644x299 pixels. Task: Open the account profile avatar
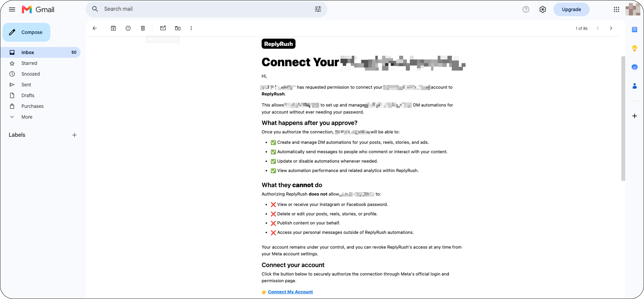pos(633,9)
